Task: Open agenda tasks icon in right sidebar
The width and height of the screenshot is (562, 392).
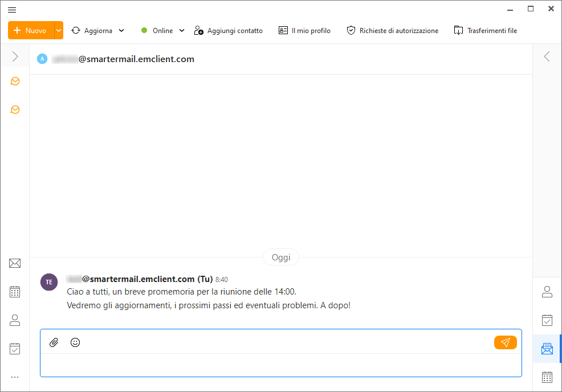Action: pos(547,320)
